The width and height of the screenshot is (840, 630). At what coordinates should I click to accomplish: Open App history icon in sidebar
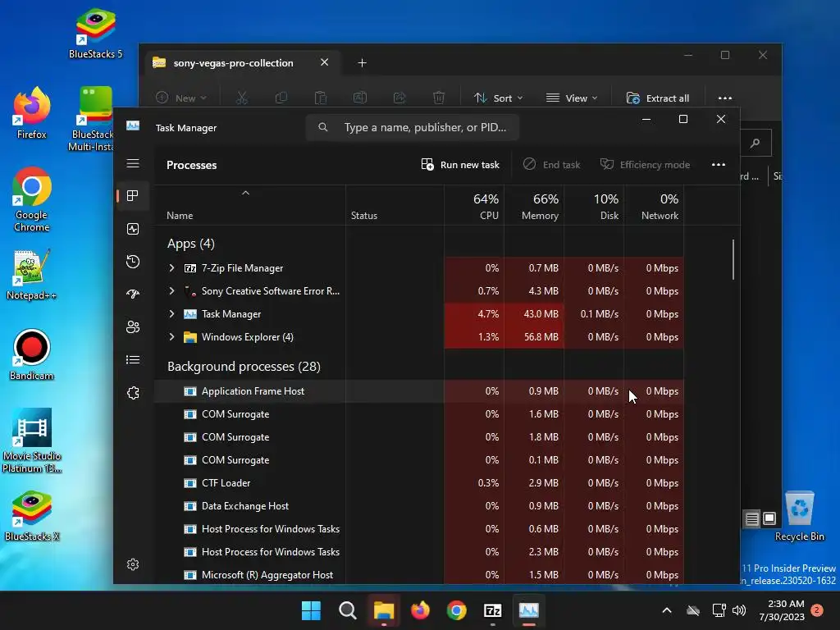click(x=133, y=262)
